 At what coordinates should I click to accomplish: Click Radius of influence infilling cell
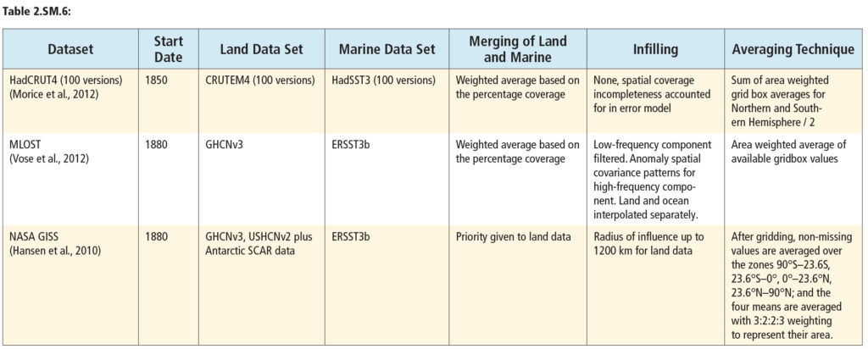[648, 245]
